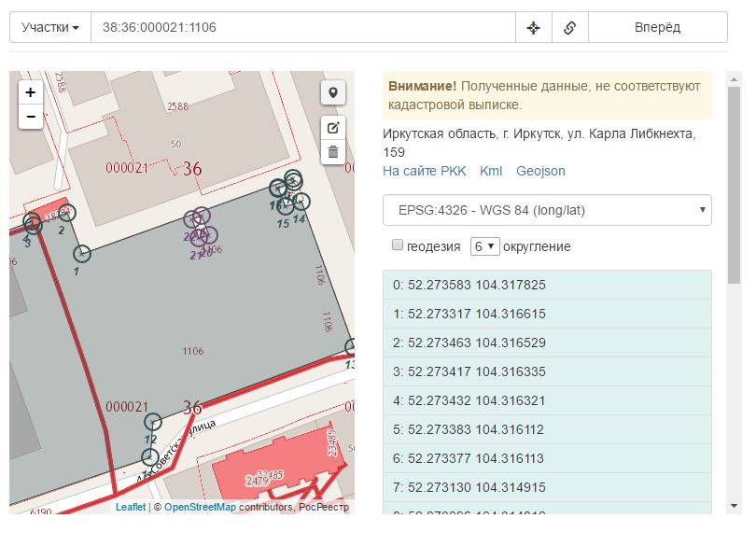Click the delete layers trash icon
Viewport: 756px width, 546px height.
(x=333, y=151)
